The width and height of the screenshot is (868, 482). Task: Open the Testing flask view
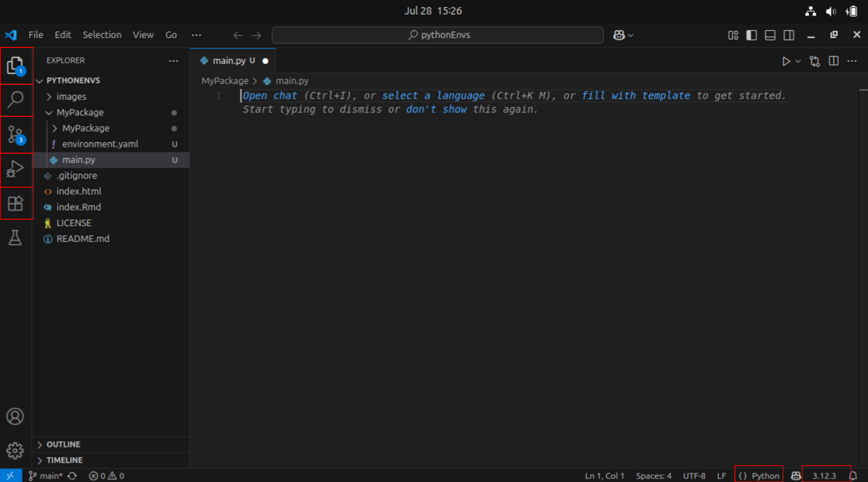point(15,237)
